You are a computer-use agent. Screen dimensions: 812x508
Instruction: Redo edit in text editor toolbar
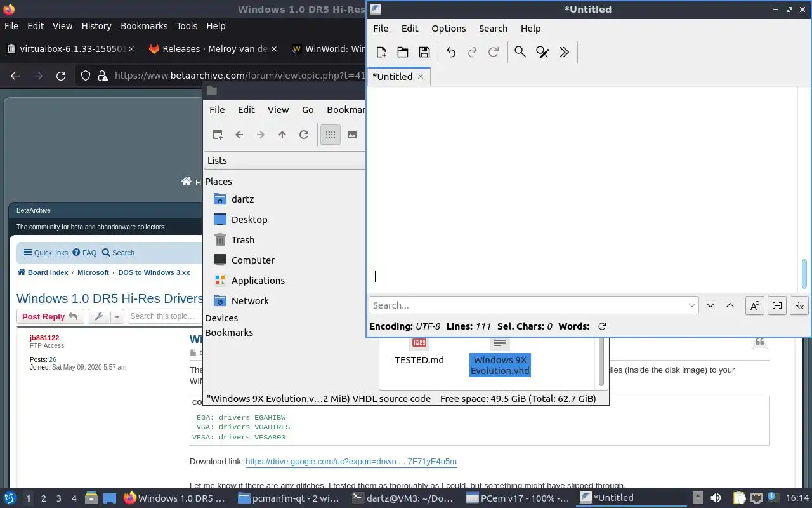coord(473,52)
